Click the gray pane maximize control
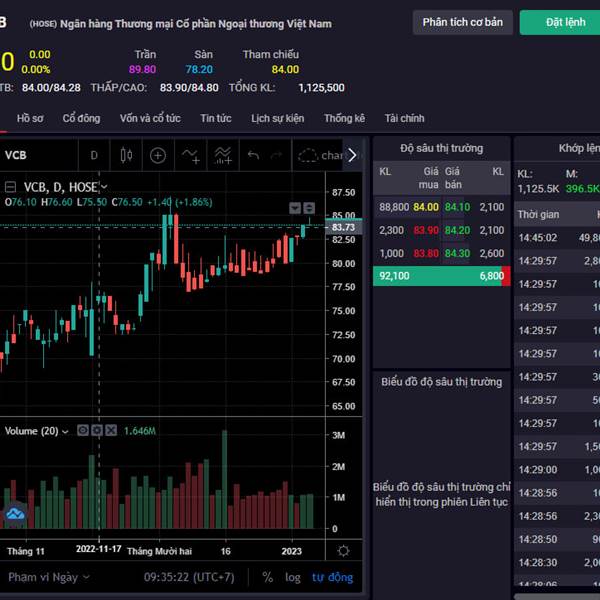Image resolution: width=600 pixels, height=600 pixels. coord(309,208)
